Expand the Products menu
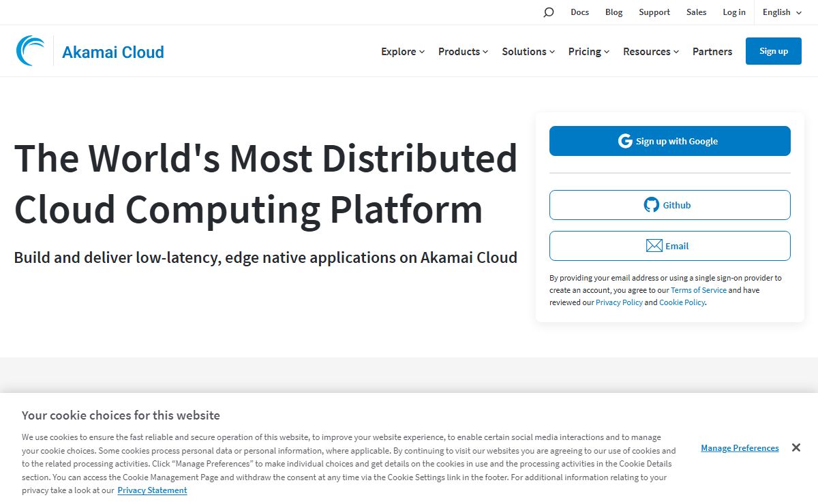818x504 pixels. [464, 52]
